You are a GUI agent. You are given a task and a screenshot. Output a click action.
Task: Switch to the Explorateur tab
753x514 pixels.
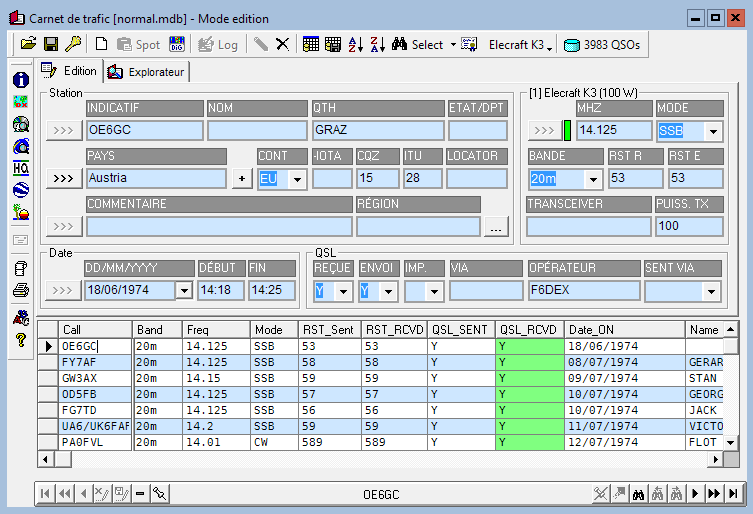click(146, 72)
